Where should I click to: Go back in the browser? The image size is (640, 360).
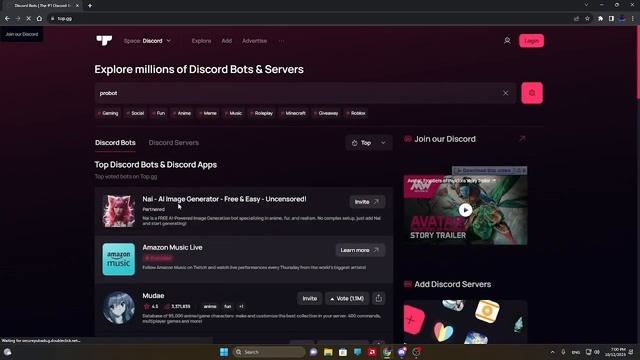tap(7, 18)
